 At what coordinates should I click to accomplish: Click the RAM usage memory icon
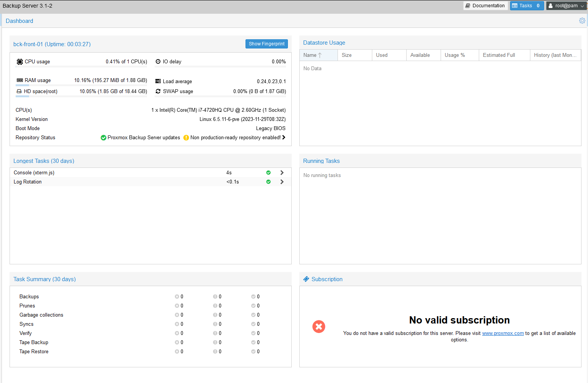[x=20, y=80]
